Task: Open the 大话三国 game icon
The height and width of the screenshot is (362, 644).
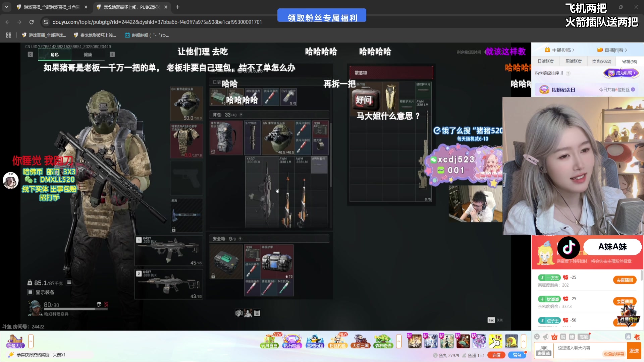Action: tap(360, 341)
